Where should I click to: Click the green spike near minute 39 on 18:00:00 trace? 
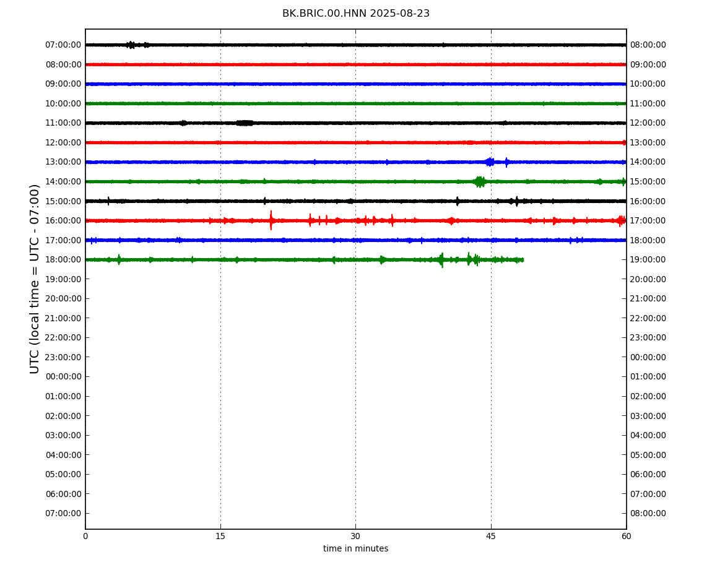[441, 260]
